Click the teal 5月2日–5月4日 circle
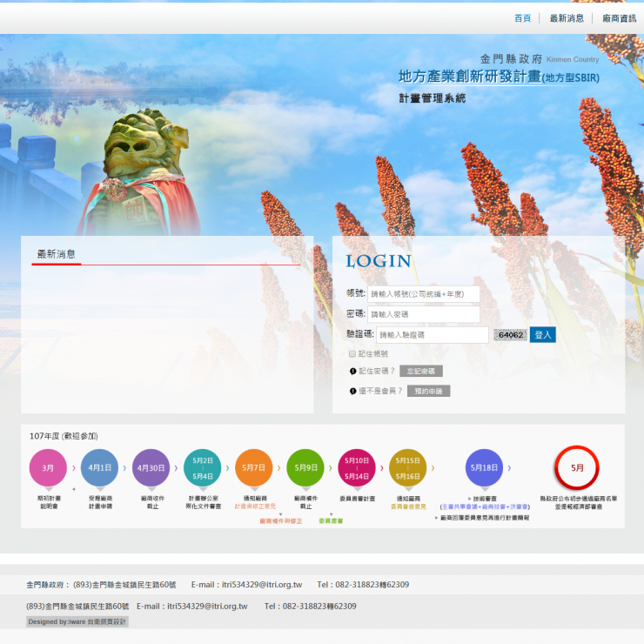Viewport: 644px width, 644px height. coord(202,467)
